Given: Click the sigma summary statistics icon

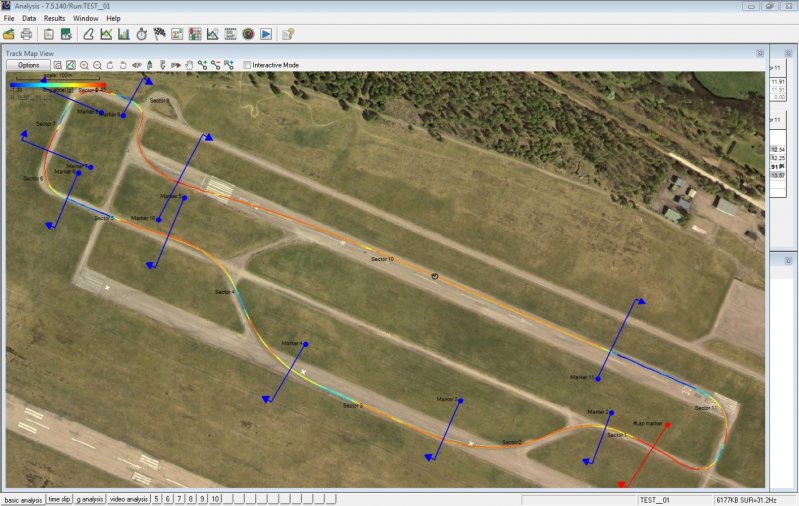Looking at the screenshot, I should coord(177,34).
